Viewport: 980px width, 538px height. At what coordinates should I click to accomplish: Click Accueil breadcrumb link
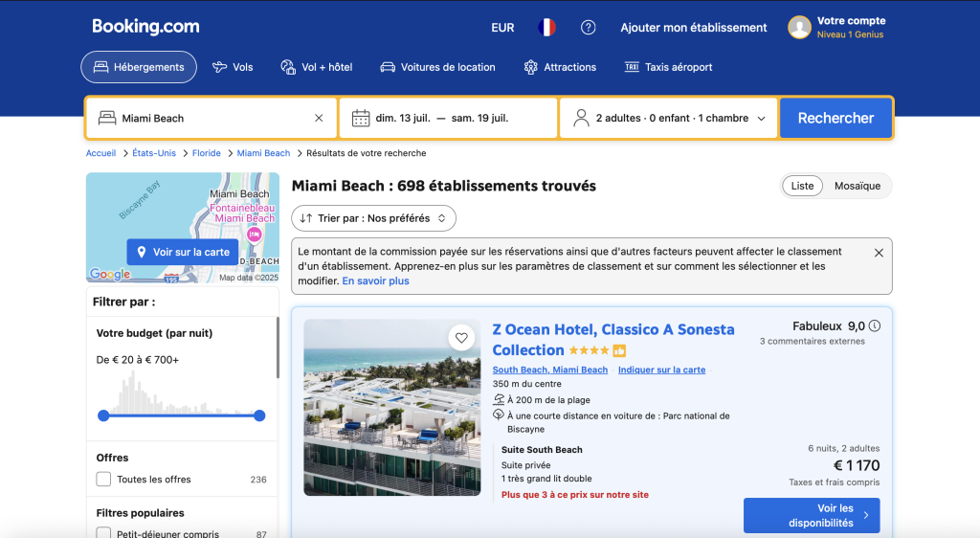(101, 153)
